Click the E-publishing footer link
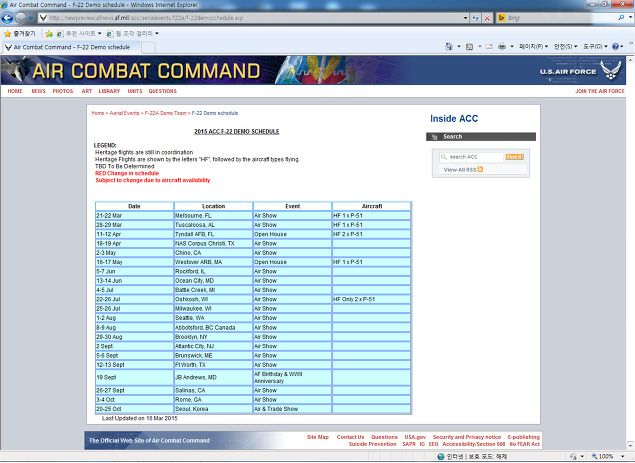 click(x=524, y=437)
